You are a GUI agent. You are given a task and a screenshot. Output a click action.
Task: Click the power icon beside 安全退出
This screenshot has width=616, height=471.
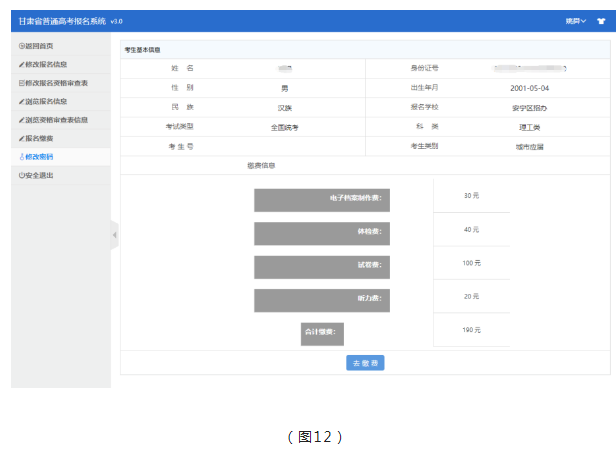point(21,175)
